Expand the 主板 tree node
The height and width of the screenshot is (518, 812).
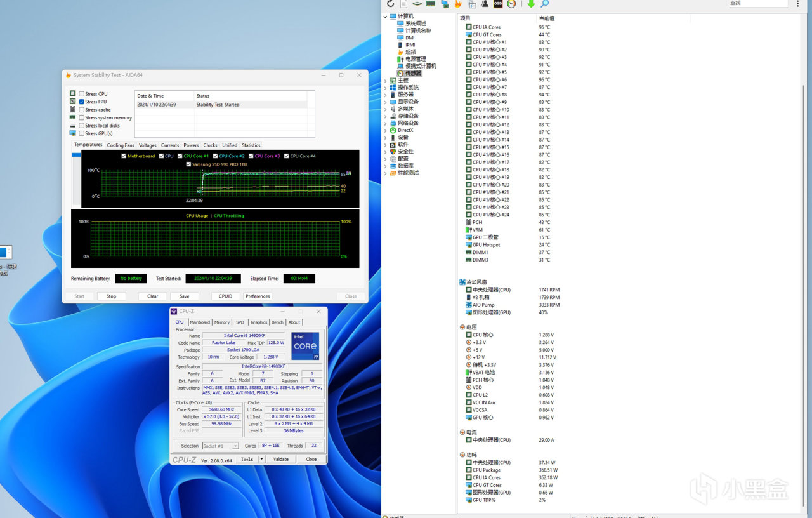point(386,81)
